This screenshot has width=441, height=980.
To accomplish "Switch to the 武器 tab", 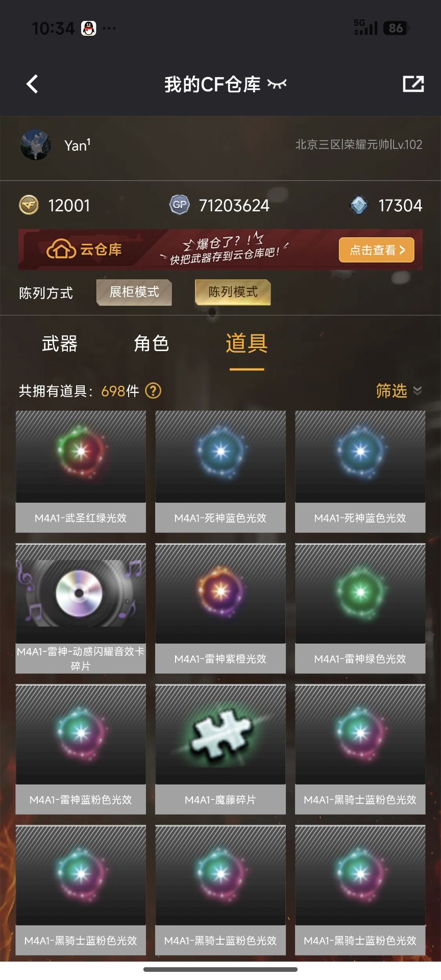I will (60, 344).
